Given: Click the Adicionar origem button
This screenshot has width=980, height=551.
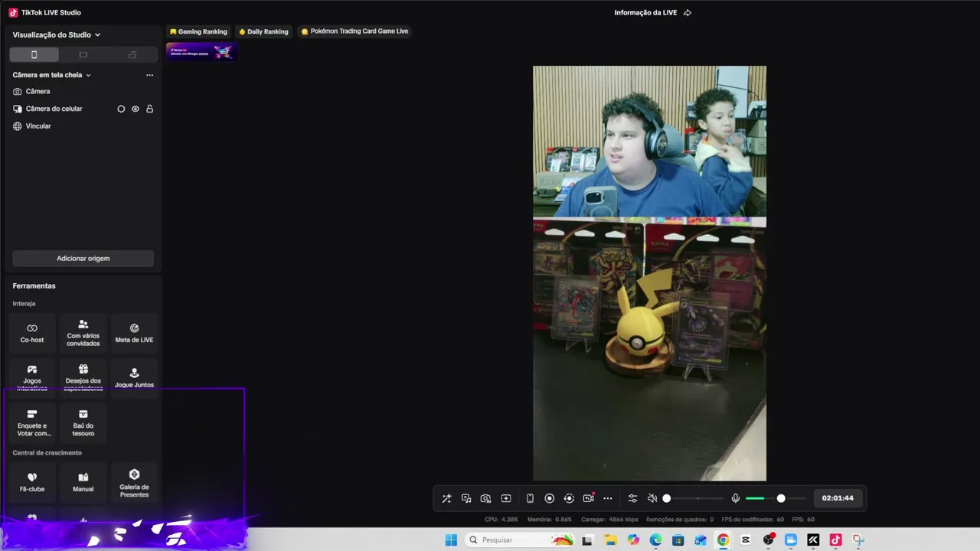Looking at the screenshot, I should pyautogui.click(x=83, y=259).
